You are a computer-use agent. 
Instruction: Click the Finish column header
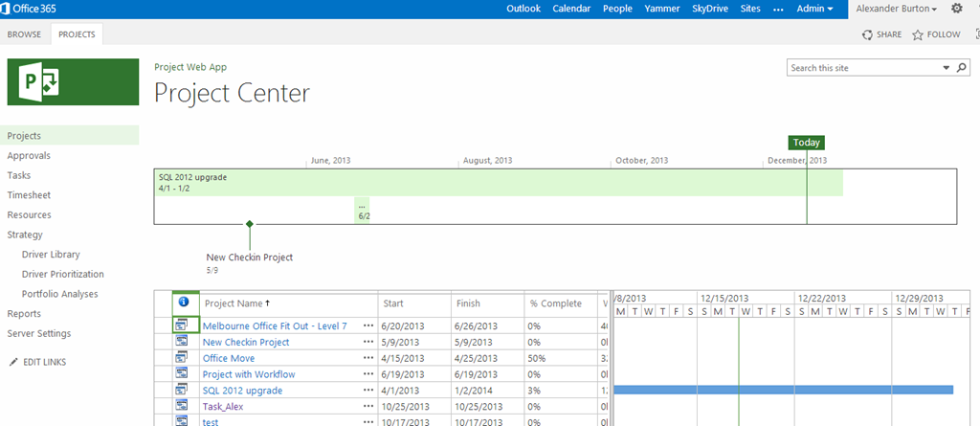point(468,303)
